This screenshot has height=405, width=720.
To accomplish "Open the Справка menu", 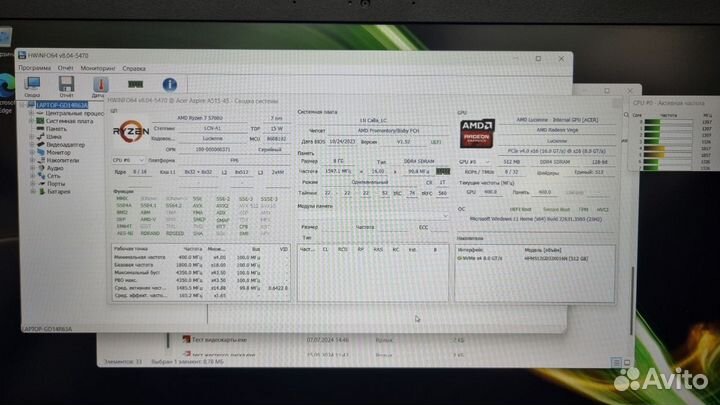I will point(134,68).
